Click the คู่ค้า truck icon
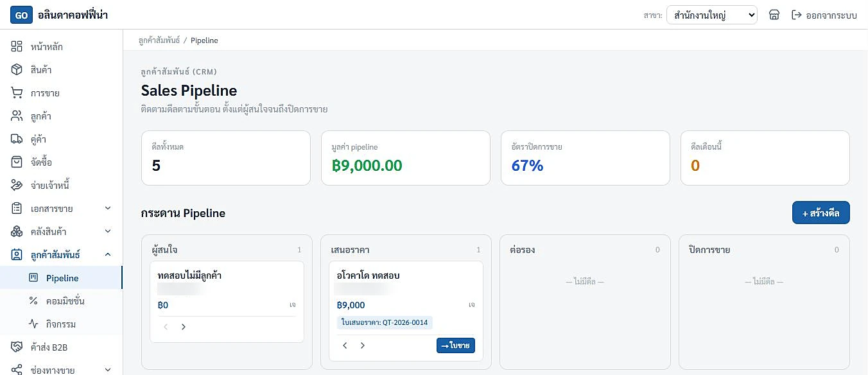 17,139
